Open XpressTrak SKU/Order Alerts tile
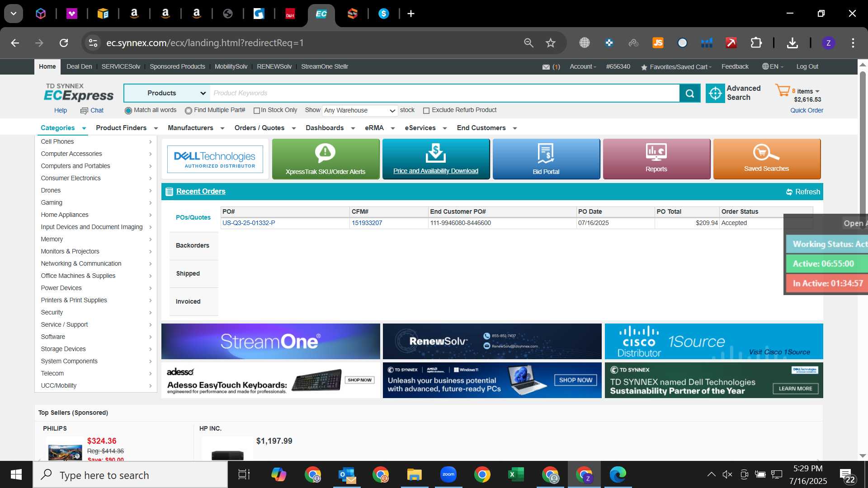 [x=325, y=159]
